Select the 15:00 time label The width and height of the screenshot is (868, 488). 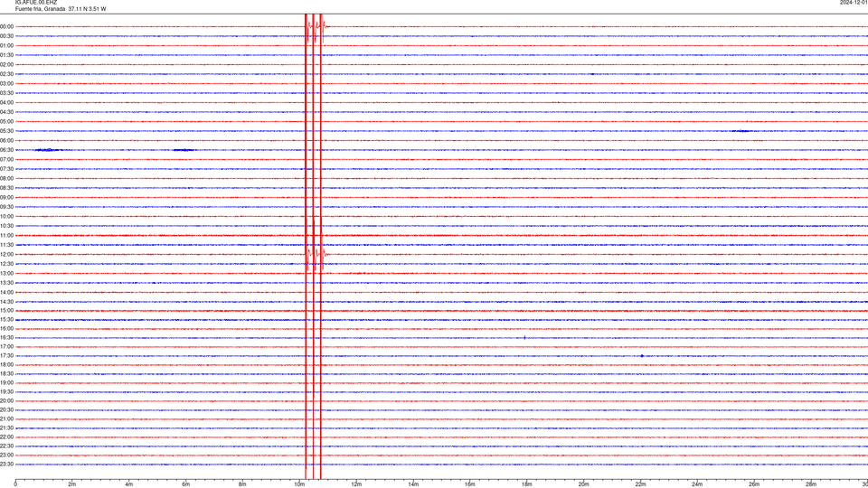click(6, 310)
